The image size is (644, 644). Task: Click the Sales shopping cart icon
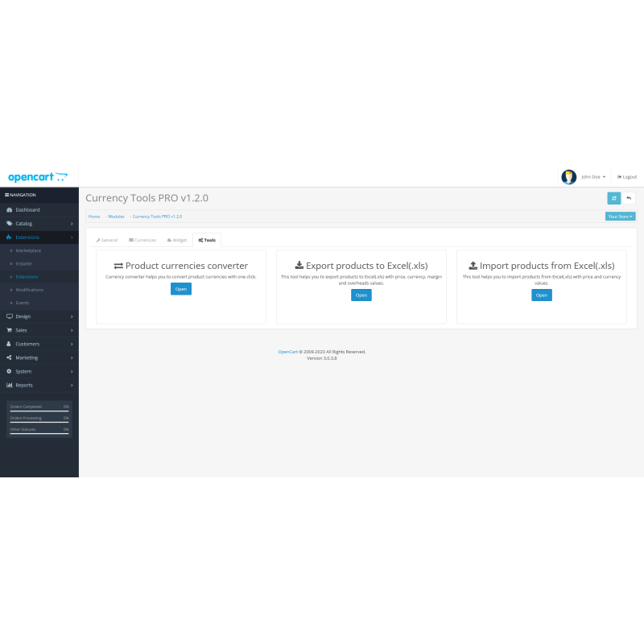pos(11,330)
